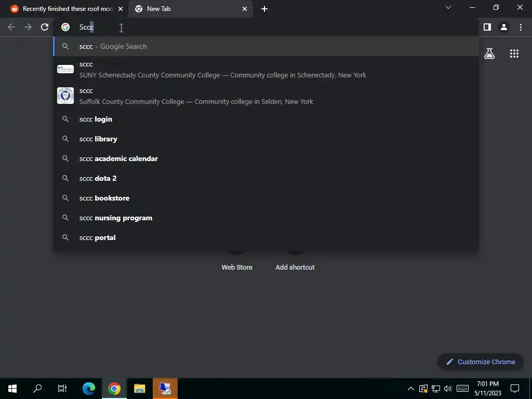This screenshot has width=532, height=399.
Task: Open the Chrome side panel
Action: pyautogui.click(x=487, y=27)
